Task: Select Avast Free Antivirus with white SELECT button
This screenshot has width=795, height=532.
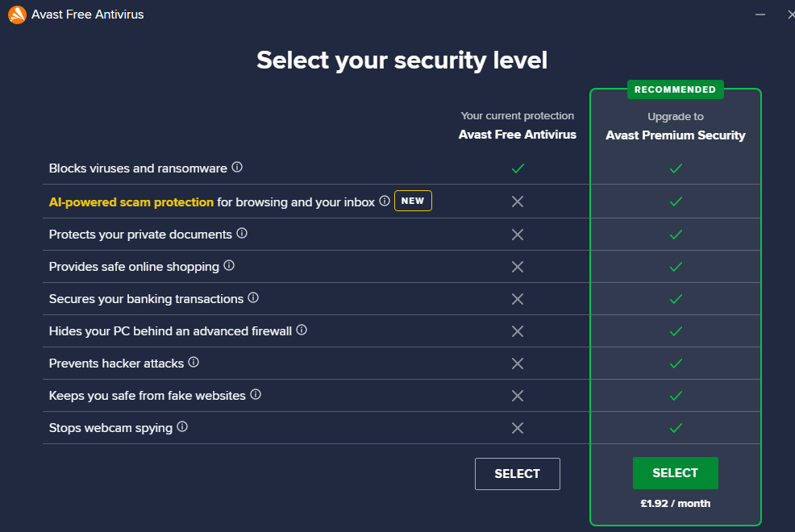Action: point(517,474)
